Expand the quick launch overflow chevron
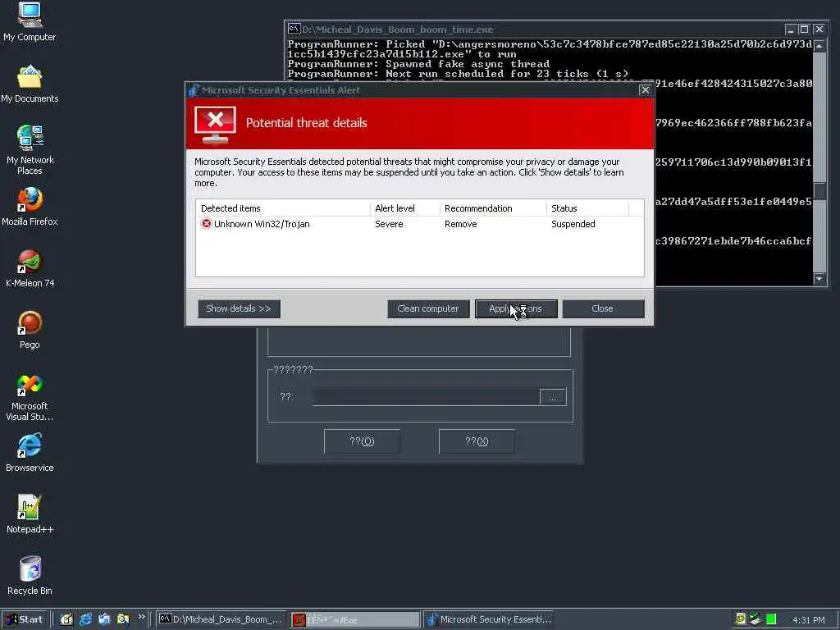Viewport: 840px width, 630px height. (141, 617)
